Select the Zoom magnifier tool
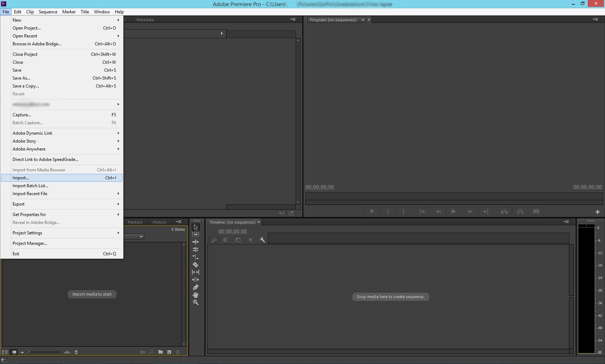This screenshot has width=605, height=364. tap(196, 302)
